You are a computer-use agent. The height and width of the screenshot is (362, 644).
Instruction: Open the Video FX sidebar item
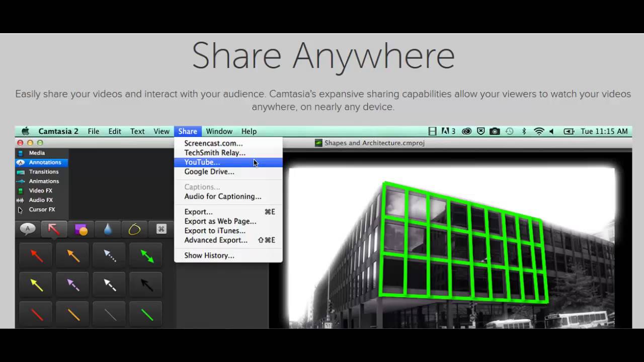(41, 191)
